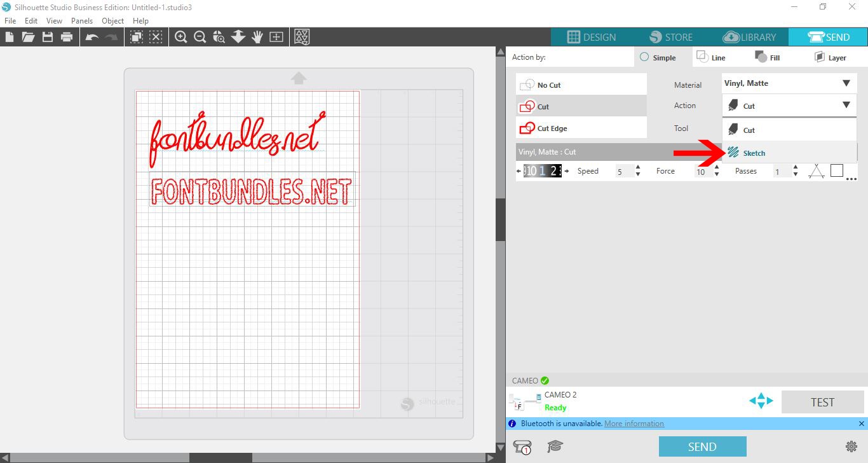Dismiss the Bluetooth unavailable notification

(861, 424)
